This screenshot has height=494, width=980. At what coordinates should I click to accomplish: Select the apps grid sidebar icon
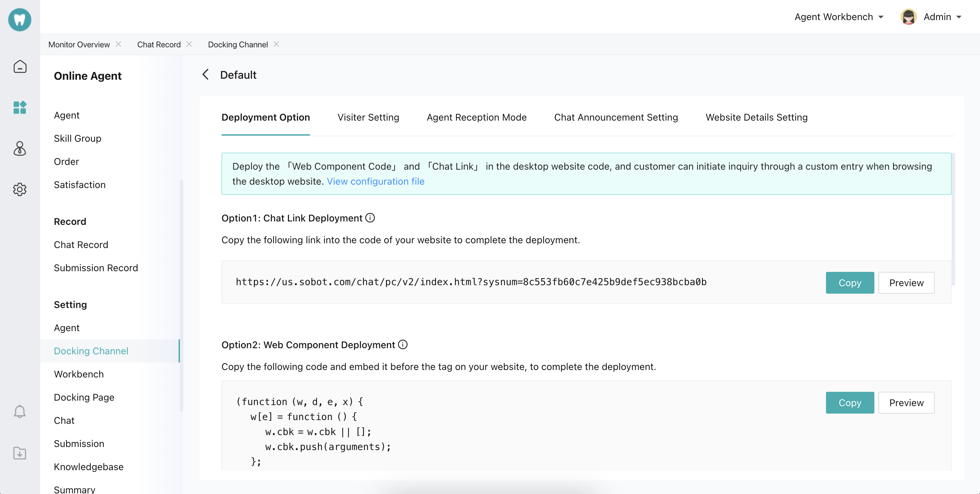[20, 108]
